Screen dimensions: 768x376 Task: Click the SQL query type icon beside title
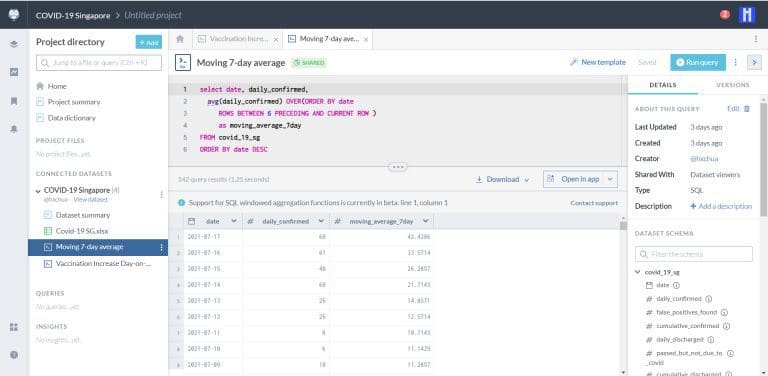(183, 62)
